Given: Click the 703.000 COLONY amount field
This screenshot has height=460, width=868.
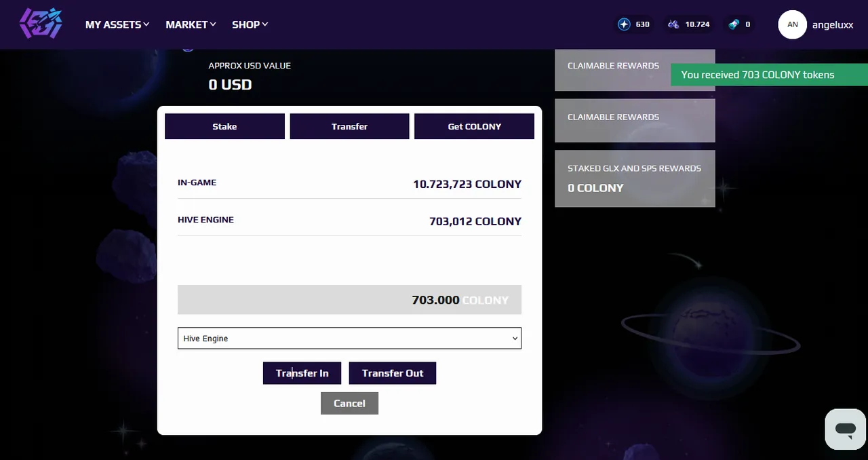Looking at the screenshot, I should (349, 299).
